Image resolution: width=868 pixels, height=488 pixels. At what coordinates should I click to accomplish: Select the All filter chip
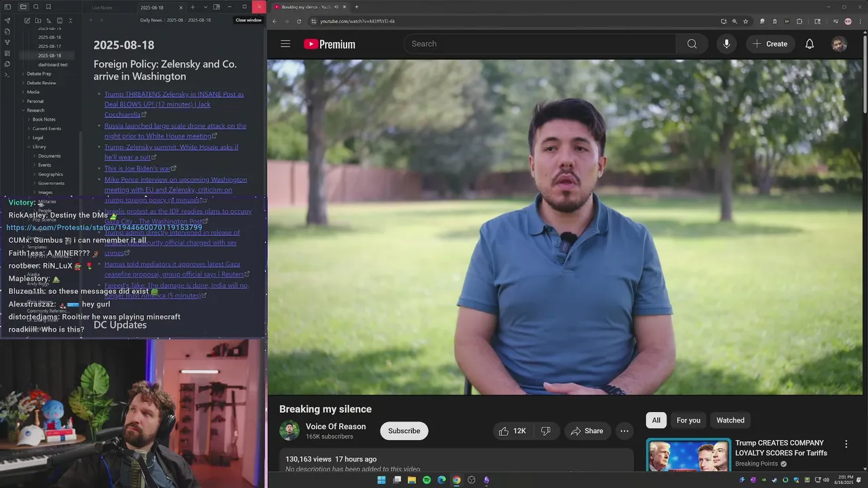coord(656,420)
